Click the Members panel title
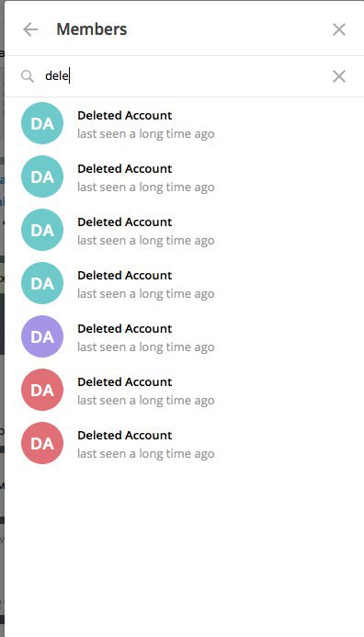The image size is (364, 637). [x=92, y=29]
